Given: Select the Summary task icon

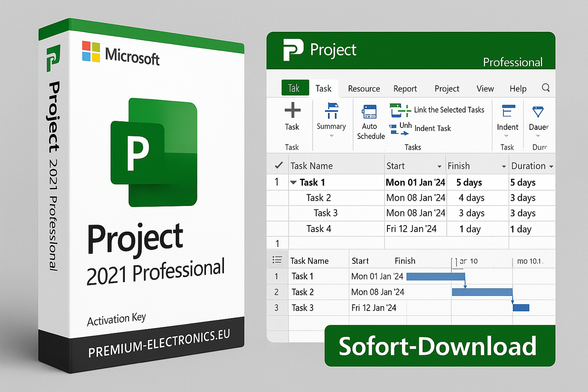Looking at the screenshot, I should click(x=332, y=113).
